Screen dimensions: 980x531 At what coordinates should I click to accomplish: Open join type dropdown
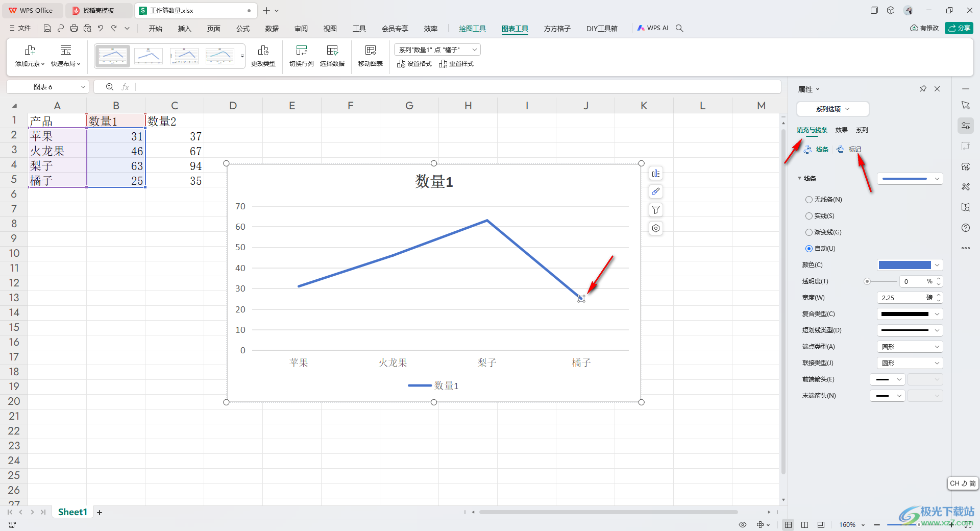[910, 363]
